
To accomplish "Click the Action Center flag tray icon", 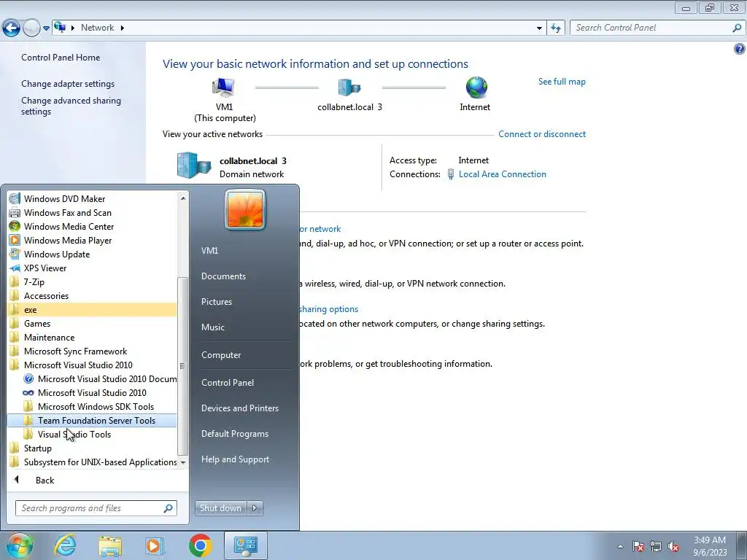I will pos(638,547).
